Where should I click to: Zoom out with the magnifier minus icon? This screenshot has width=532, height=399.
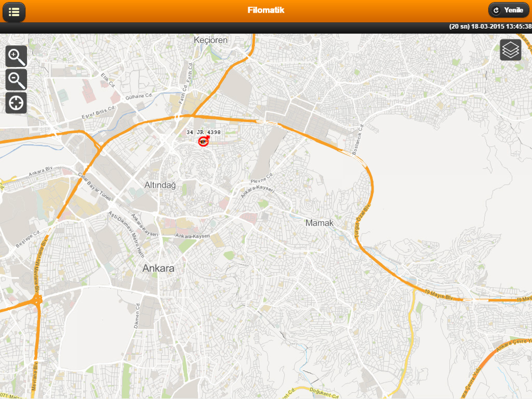16,80
